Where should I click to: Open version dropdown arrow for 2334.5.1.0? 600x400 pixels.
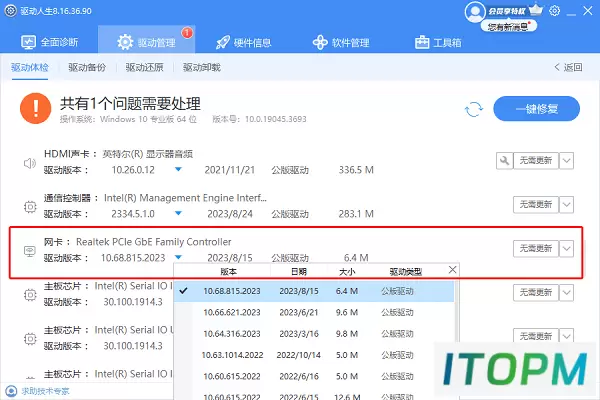178,213
